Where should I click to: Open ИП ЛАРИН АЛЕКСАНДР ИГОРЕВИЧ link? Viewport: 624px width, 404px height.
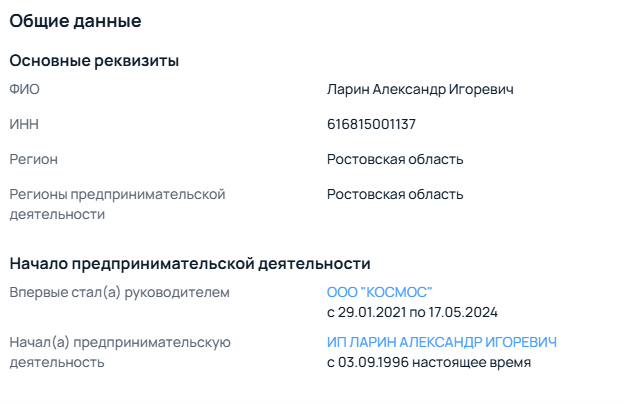[x=441, y=342]
